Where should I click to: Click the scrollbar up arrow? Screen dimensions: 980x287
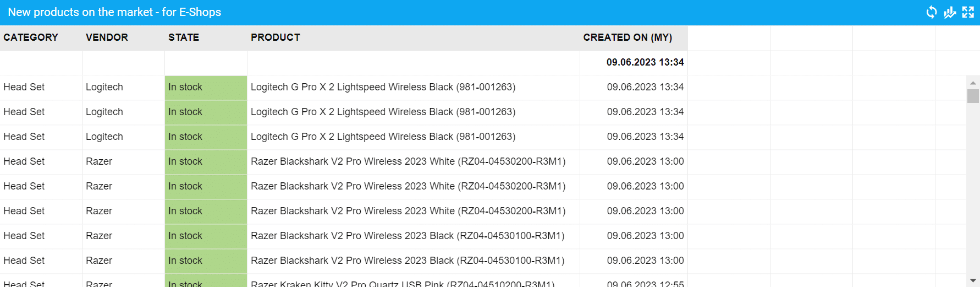coord(973,83)
